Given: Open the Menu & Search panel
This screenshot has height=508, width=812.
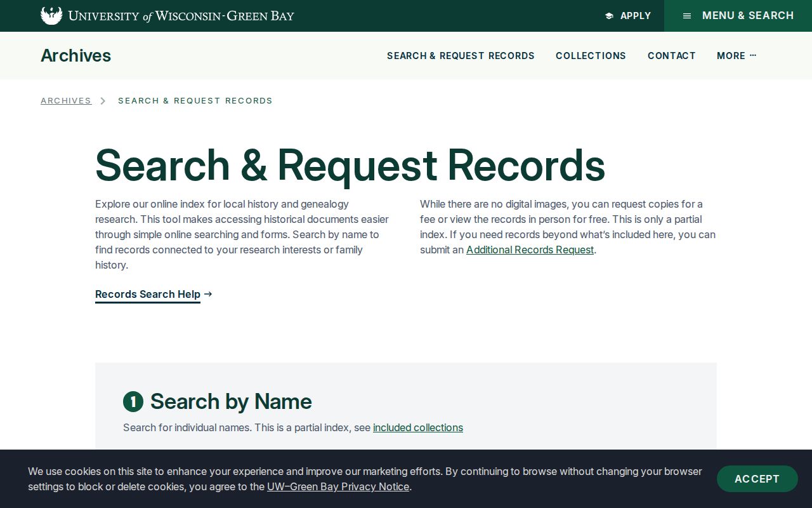Looking at the screenshot, I should (x=738, y=16).
